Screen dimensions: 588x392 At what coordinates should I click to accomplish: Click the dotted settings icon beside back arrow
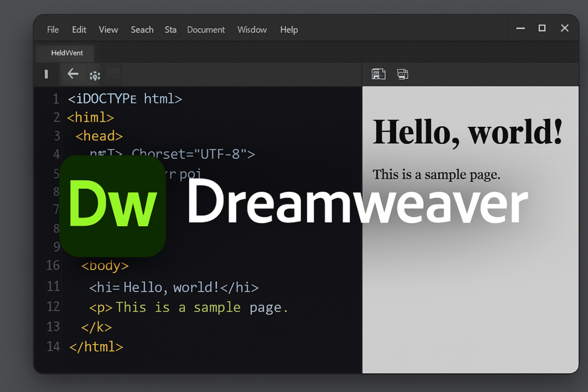[x=95, y=75]
